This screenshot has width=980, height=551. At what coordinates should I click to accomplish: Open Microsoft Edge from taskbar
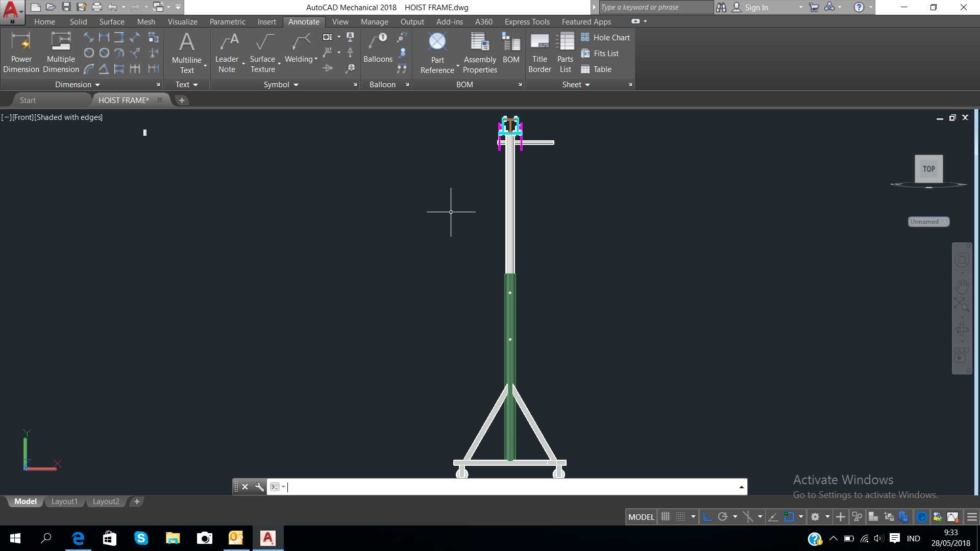coord(78,538)
